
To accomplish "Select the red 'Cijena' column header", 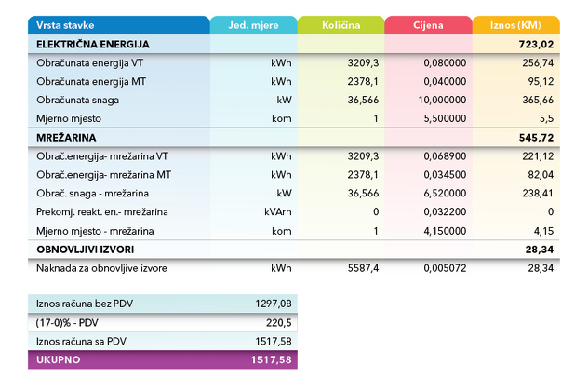I will pyautogui.click(x=428, y=25).
